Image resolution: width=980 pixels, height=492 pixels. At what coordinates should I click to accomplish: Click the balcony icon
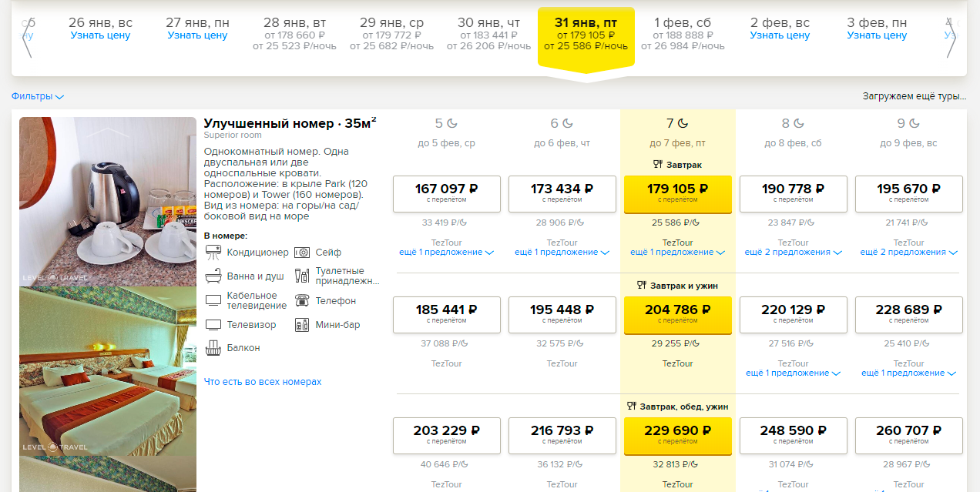213,348
